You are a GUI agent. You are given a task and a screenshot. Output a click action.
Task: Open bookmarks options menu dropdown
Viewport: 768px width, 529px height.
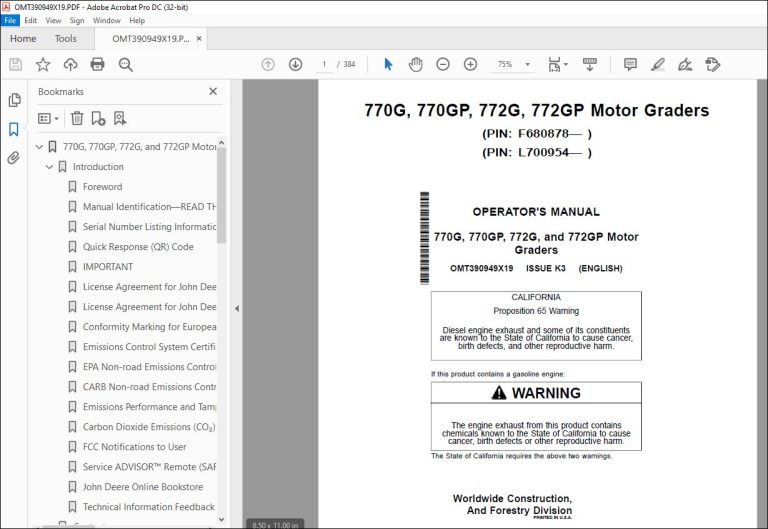point(48,119)
